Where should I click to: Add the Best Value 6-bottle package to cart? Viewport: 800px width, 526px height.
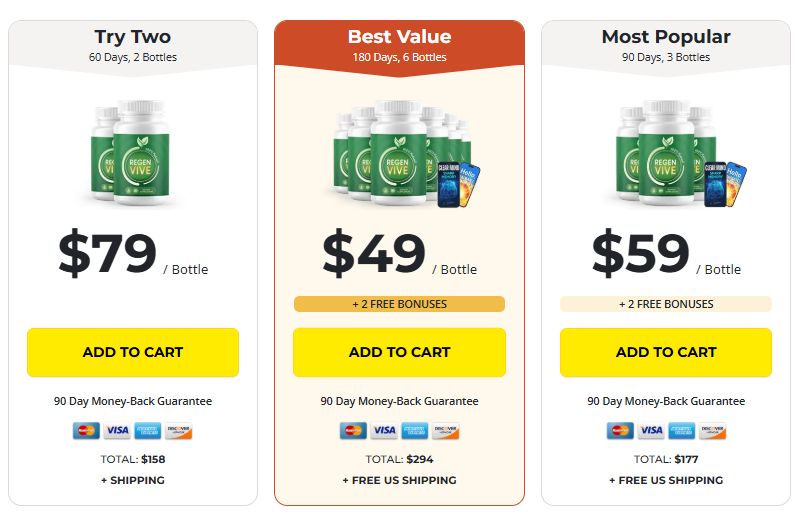coord(399,353)
